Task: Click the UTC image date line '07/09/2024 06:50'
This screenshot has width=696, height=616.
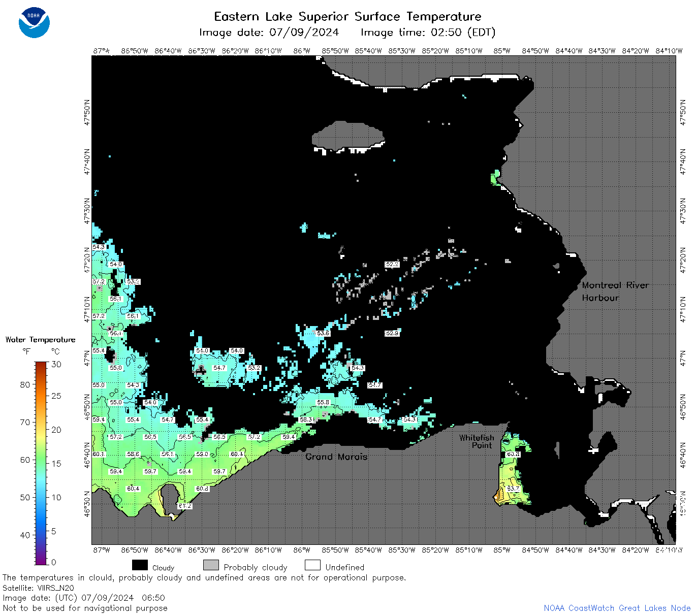Action: pos(84,598)
